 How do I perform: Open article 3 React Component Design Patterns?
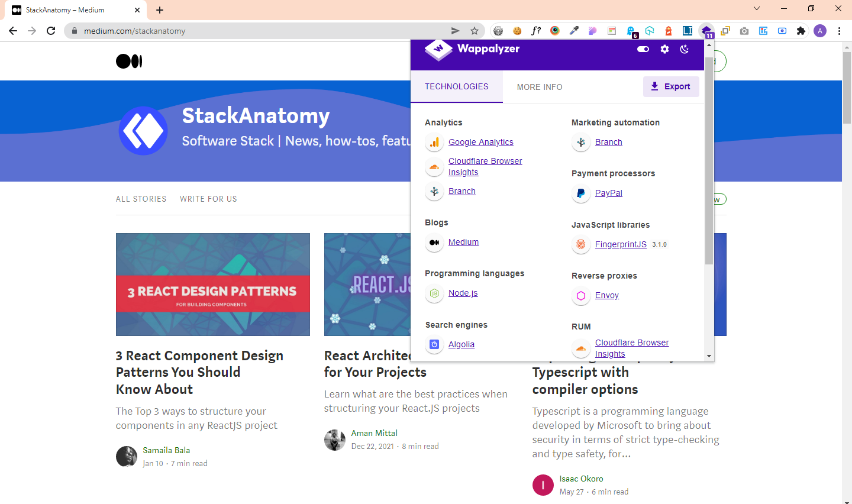point(199,372)
